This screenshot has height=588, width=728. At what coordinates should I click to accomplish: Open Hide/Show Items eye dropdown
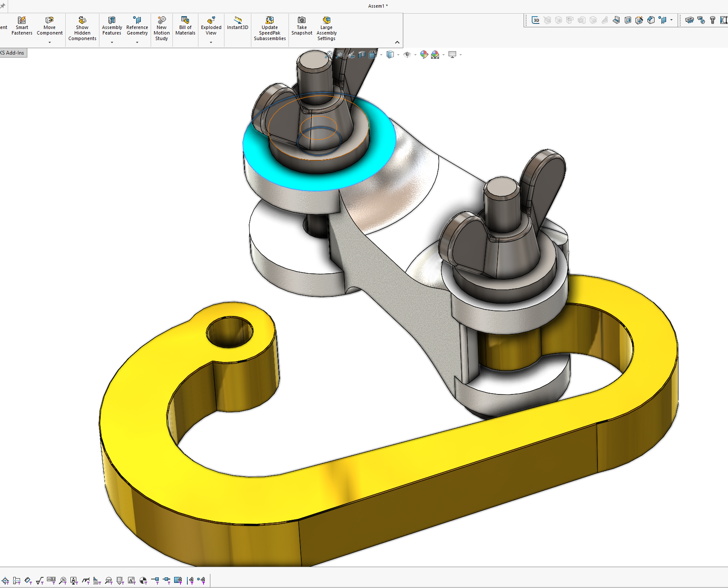(x=407, y=55)
